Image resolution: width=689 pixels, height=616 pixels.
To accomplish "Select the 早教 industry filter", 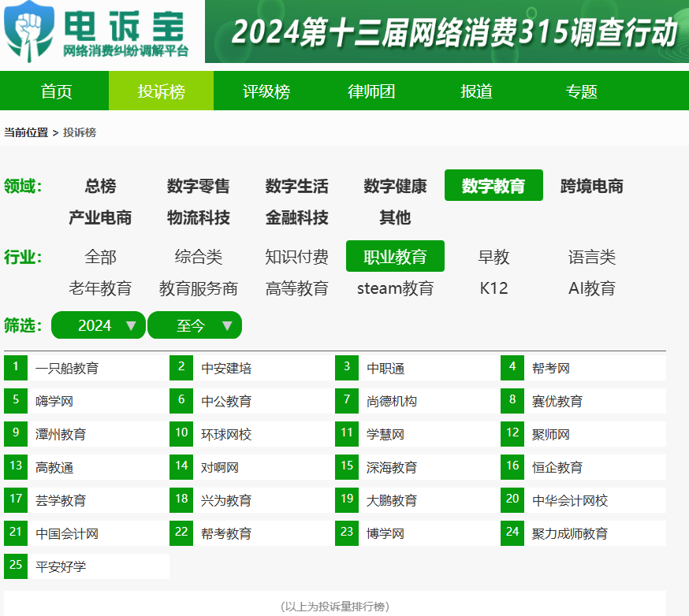I will 493,257.
